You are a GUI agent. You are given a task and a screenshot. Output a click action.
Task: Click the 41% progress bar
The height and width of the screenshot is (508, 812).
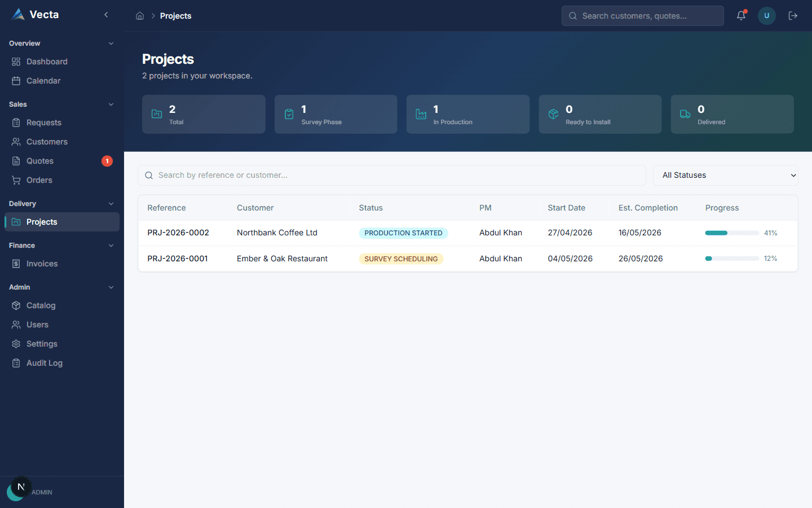[732, 233]
